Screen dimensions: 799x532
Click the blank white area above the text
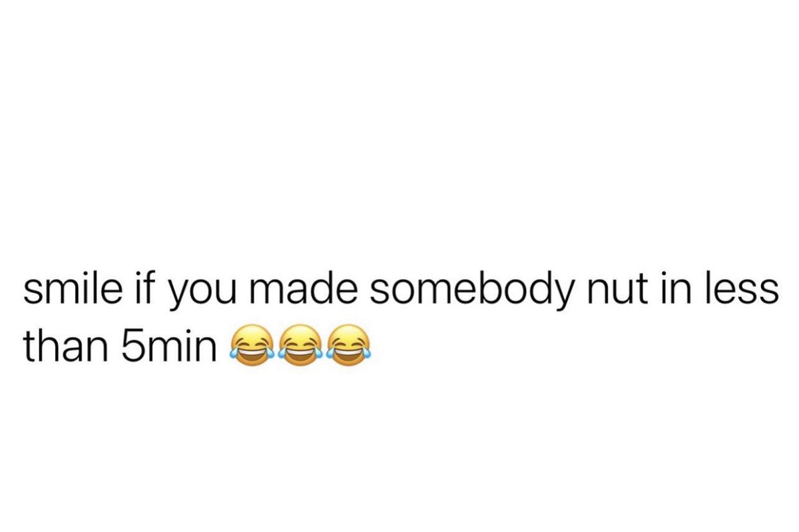coord(400,133)
